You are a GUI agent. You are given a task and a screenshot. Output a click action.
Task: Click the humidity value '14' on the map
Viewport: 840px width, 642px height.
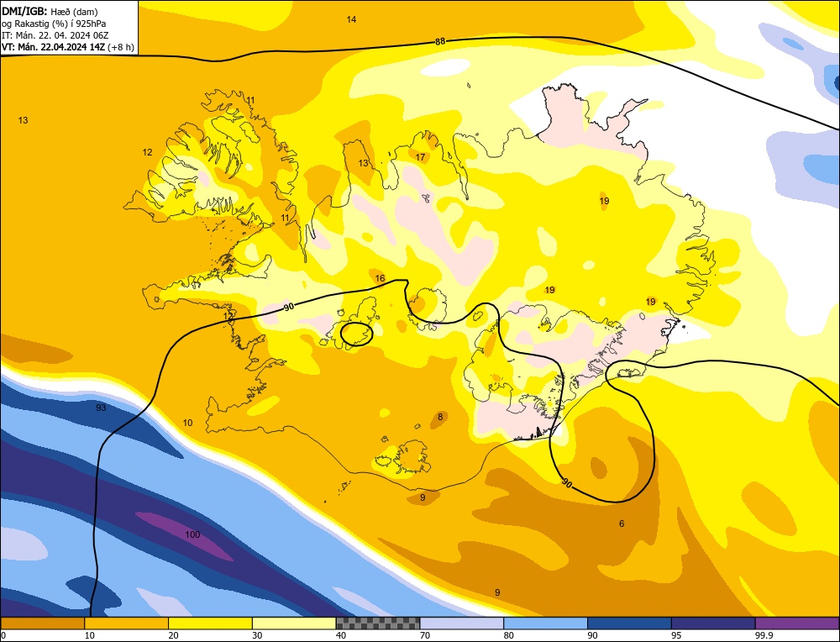(351, 19)
